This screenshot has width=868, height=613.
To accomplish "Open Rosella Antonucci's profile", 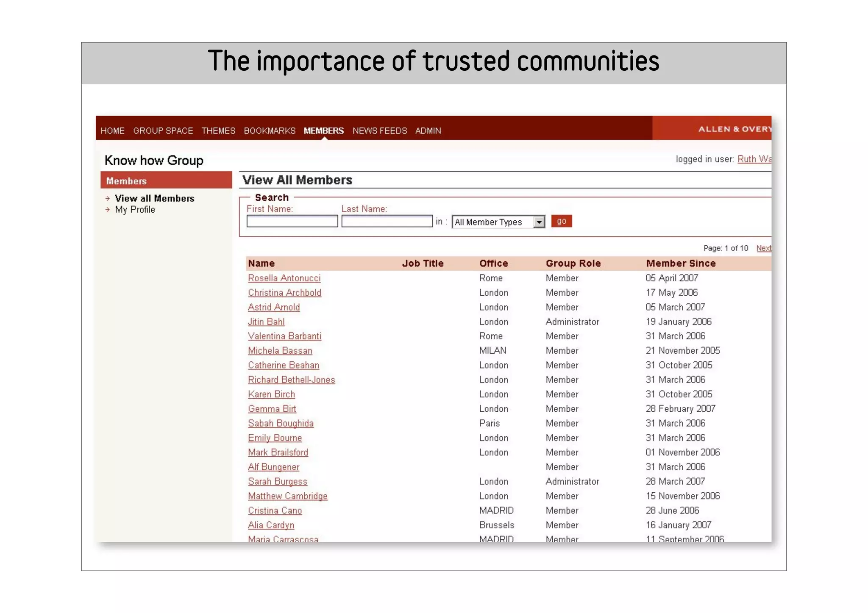I will (x=284, y=278).
